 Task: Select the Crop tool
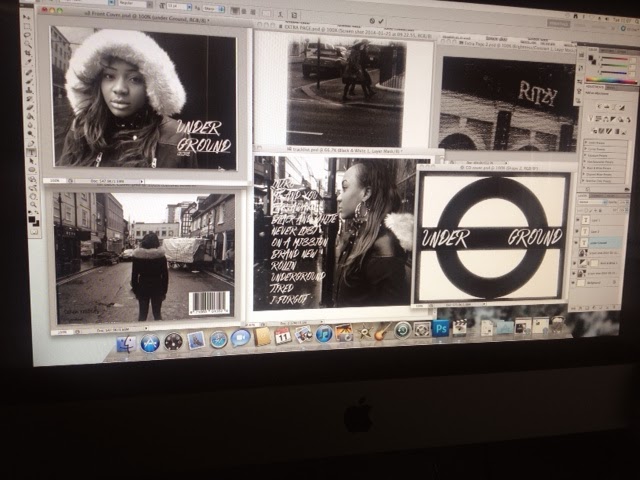[x=28, y=53]
